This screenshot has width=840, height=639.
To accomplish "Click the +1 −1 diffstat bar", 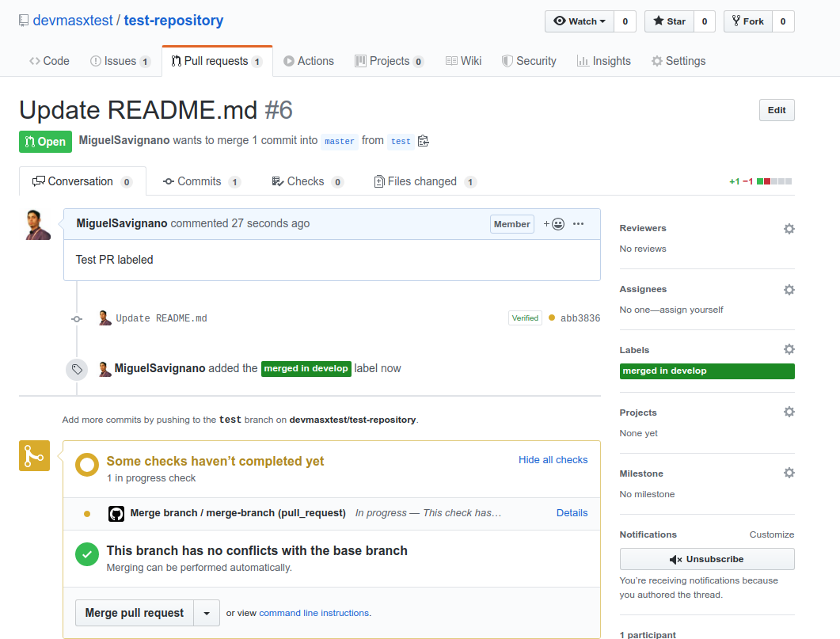I will click(x=760, y=181).
